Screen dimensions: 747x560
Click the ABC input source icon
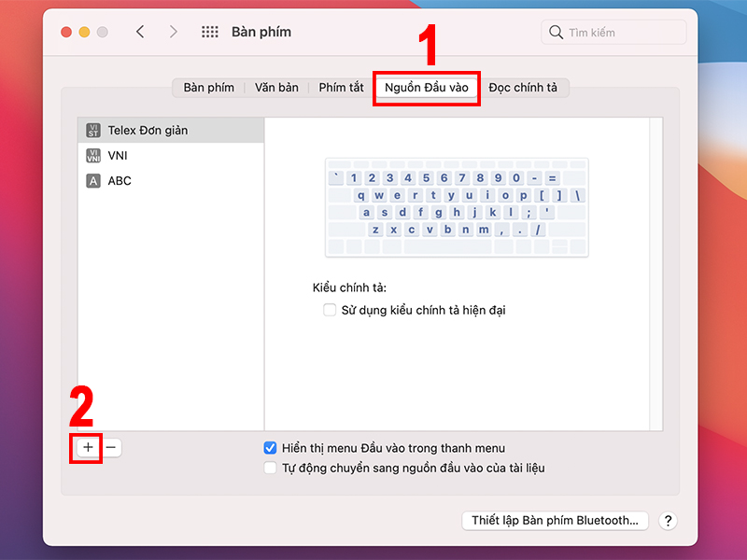93,180
